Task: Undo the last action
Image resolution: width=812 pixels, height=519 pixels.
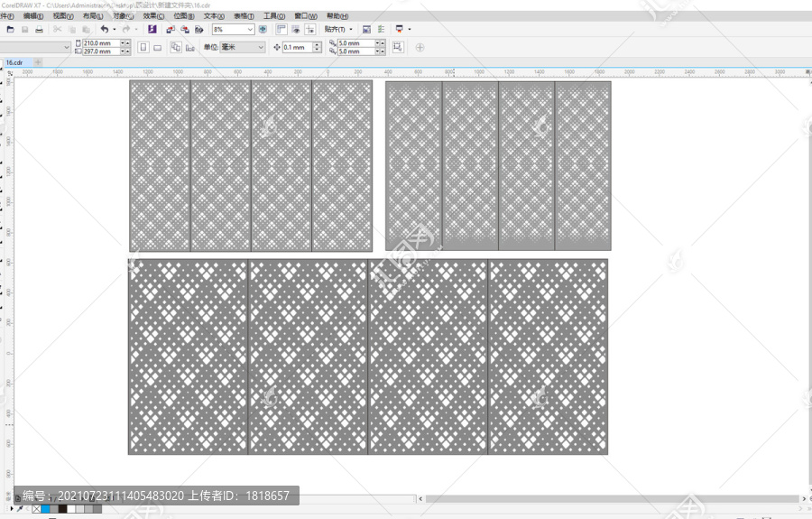Action: 105,30
